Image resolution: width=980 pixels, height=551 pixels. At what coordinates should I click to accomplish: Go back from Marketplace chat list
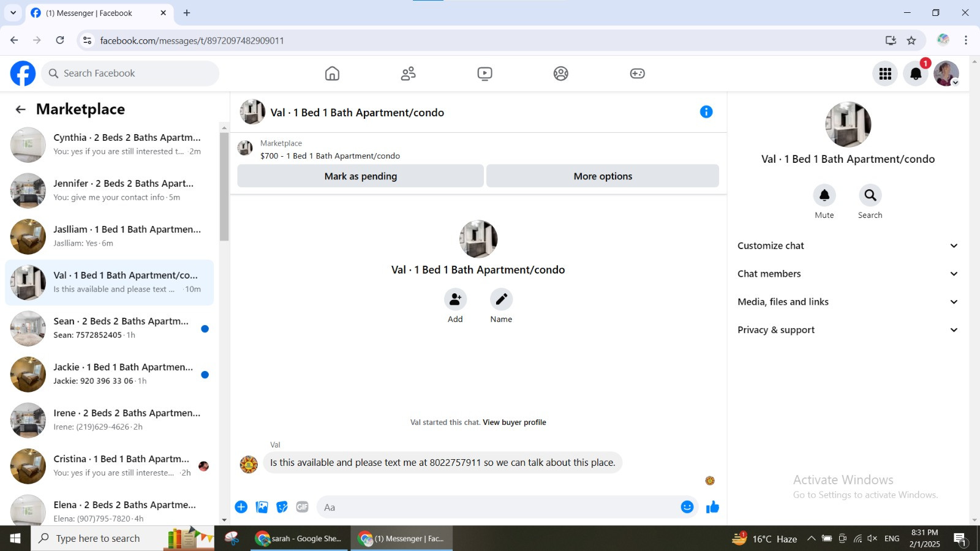pos(20,110)
